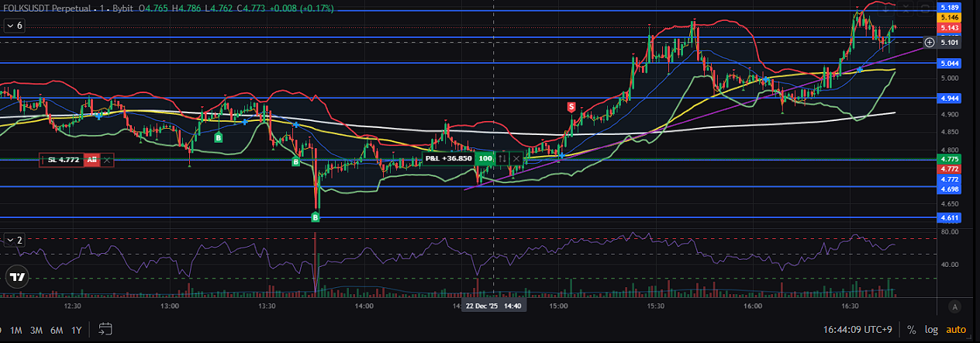Toggle percent scale mode
Screen dimensions: 980x343
point(912,330)
